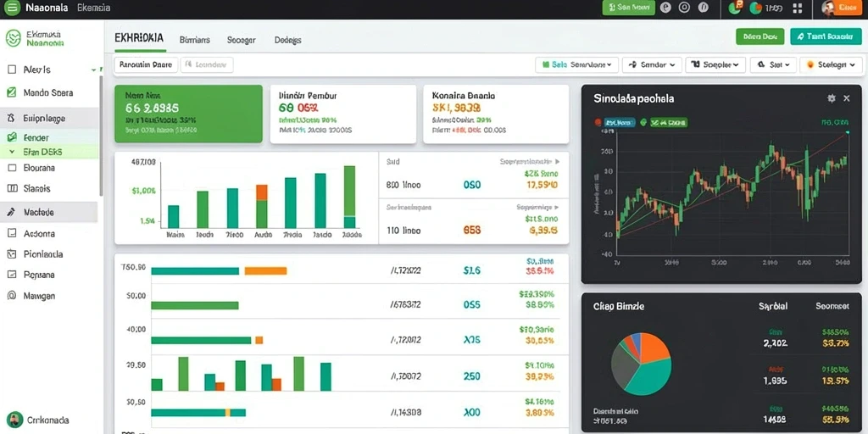The width and height of the screenshot is (868, 434).
Task: Toggle the Elourana checkbox in sidebar
Action: pos(12,167)
